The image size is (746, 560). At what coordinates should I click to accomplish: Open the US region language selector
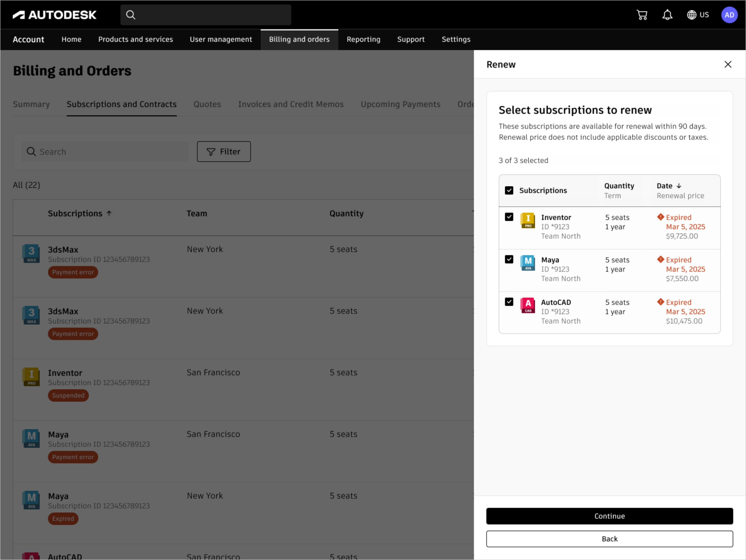pos(697,15)
